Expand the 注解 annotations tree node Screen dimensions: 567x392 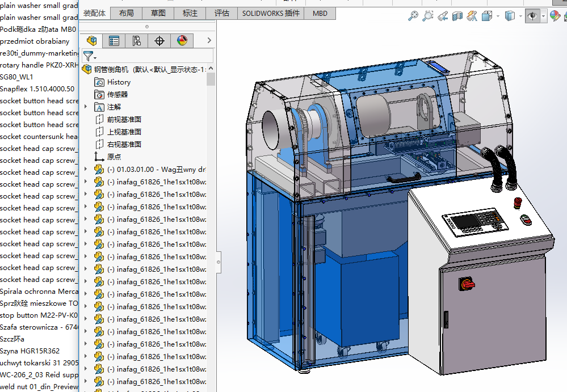click(86, 107)
